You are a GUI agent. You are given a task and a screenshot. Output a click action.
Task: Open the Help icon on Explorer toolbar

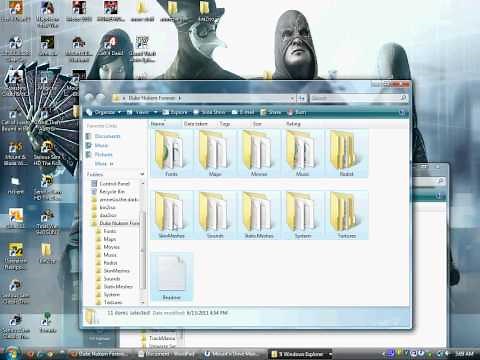click(402, 113)
